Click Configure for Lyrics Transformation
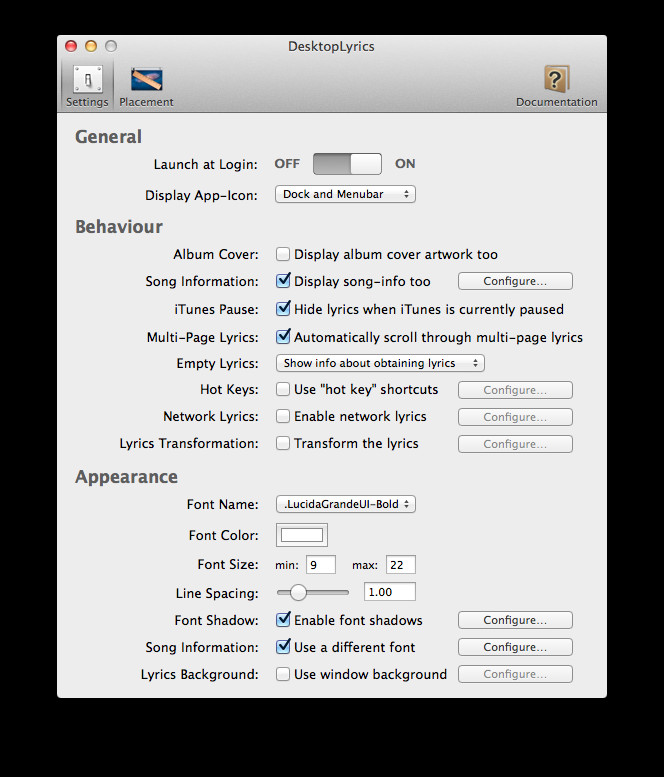 pyautogui.click(x=515, y=444)
